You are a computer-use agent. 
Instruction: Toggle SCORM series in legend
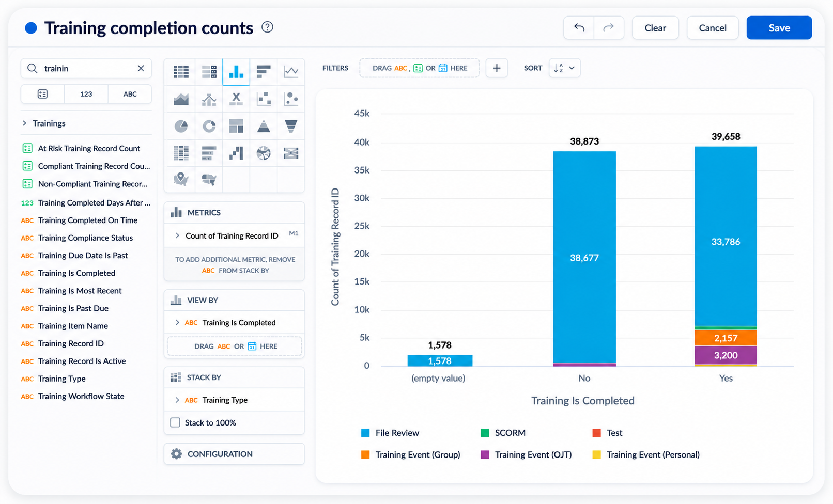pos(503,433)
